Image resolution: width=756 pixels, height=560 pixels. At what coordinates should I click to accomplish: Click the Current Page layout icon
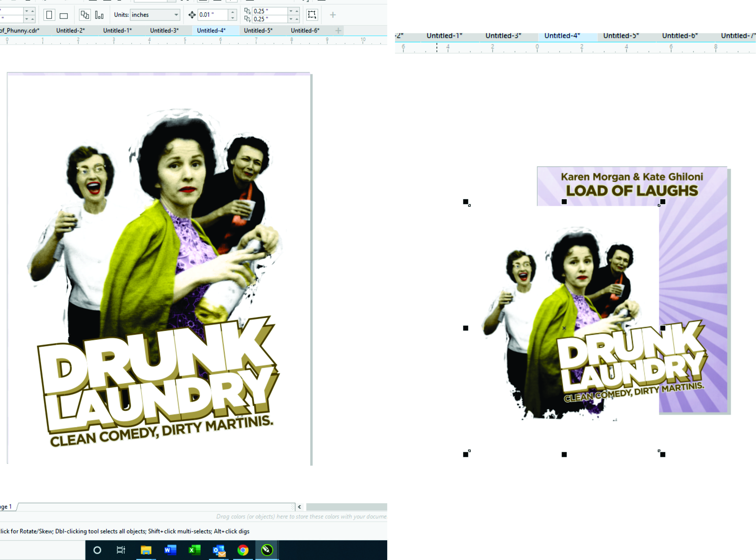point(99,15)
